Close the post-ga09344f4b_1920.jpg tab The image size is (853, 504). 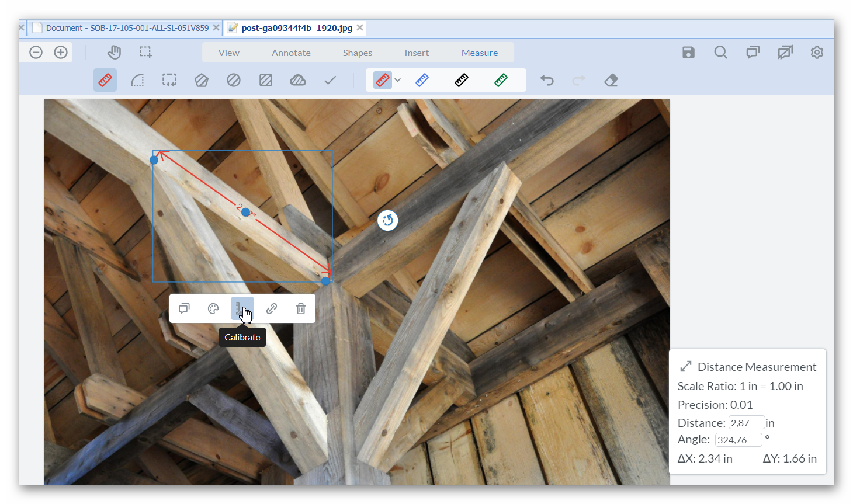pos(360,27)
